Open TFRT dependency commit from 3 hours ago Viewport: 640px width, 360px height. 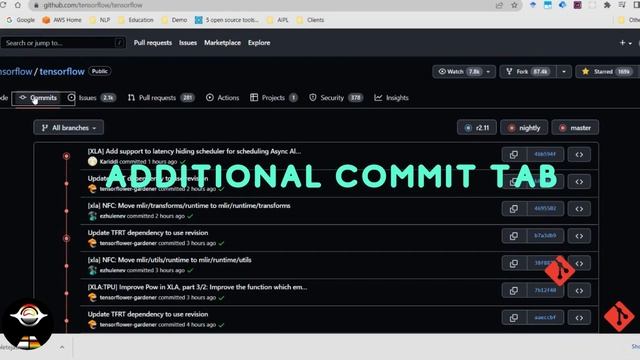[148, 233]
